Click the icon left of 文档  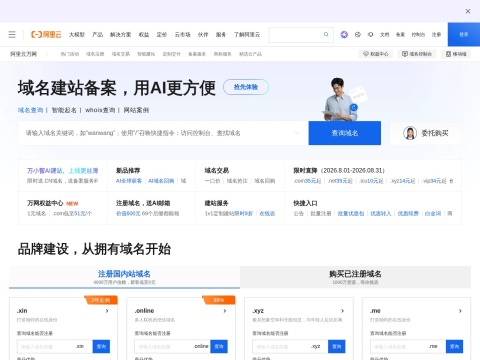pyautogui.click(x=370, y=34)
